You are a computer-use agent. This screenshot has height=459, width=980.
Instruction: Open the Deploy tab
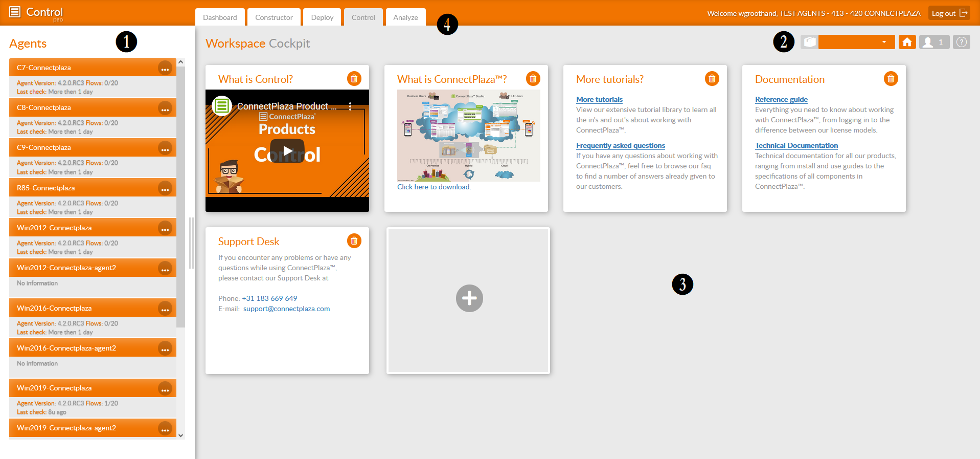[x=322, y=17]
